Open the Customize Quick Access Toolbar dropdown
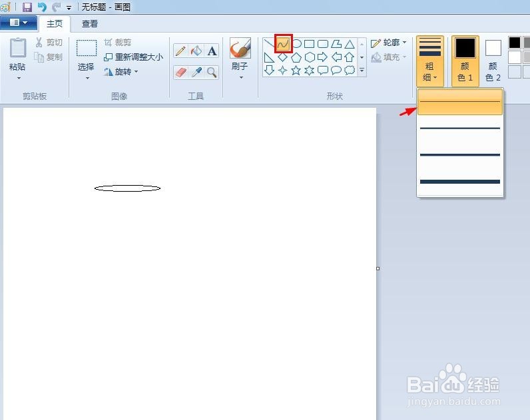The width and height of the screenshot is (530, 420). click(x=69, y=7)
